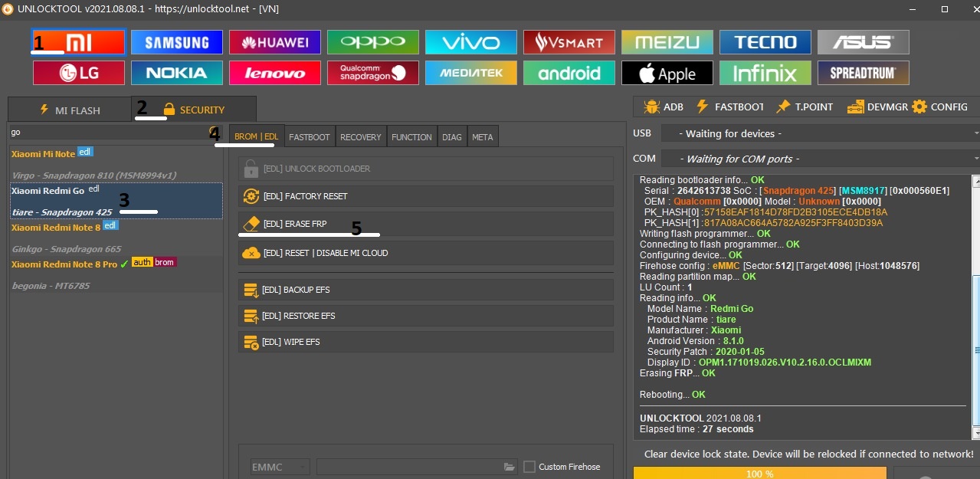Open the LG brand tile
Screen dimensions: 980x479
(79, 73)
